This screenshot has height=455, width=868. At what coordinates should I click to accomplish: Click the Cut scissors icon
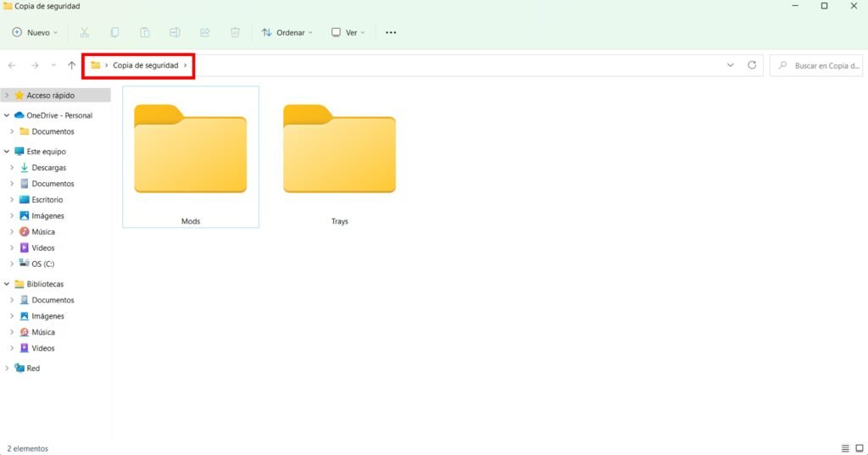point(84,32)
